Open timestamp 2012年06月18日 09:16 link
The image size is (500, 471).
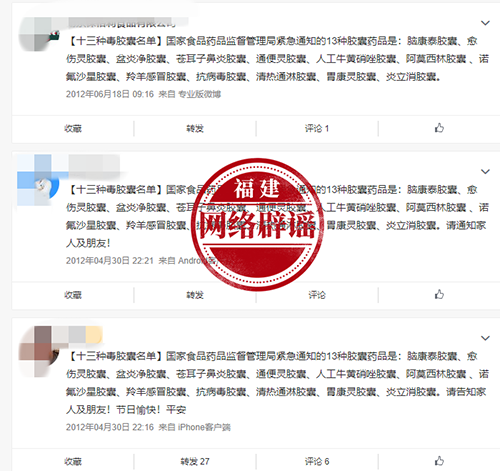[x=110, y=94]
